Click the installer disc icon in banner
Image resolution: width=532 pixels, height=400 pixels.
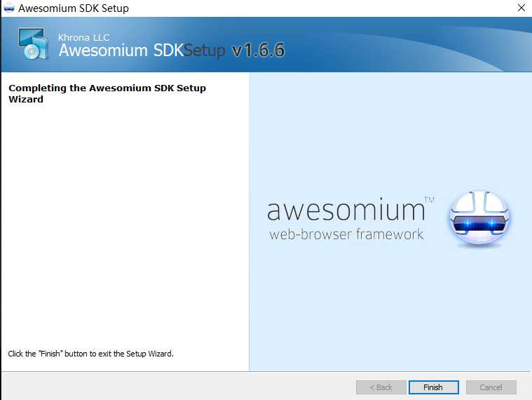(33, 44)
